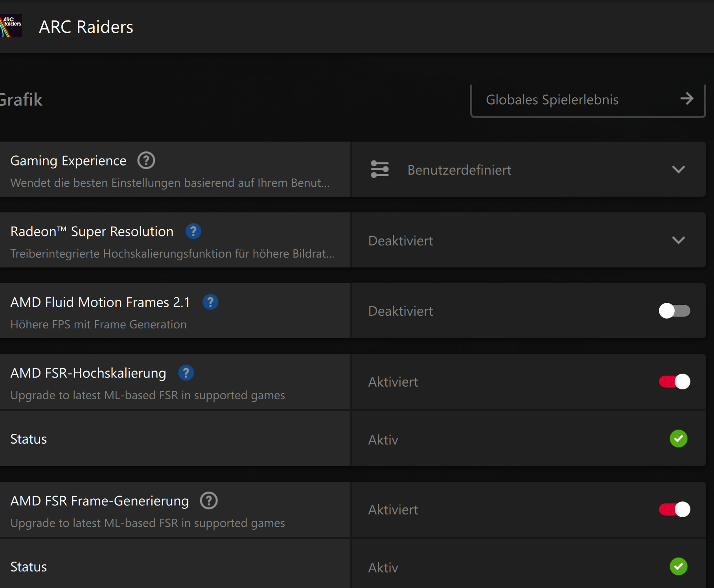Click the ARC Raiders title in the header

click(86, 27)
